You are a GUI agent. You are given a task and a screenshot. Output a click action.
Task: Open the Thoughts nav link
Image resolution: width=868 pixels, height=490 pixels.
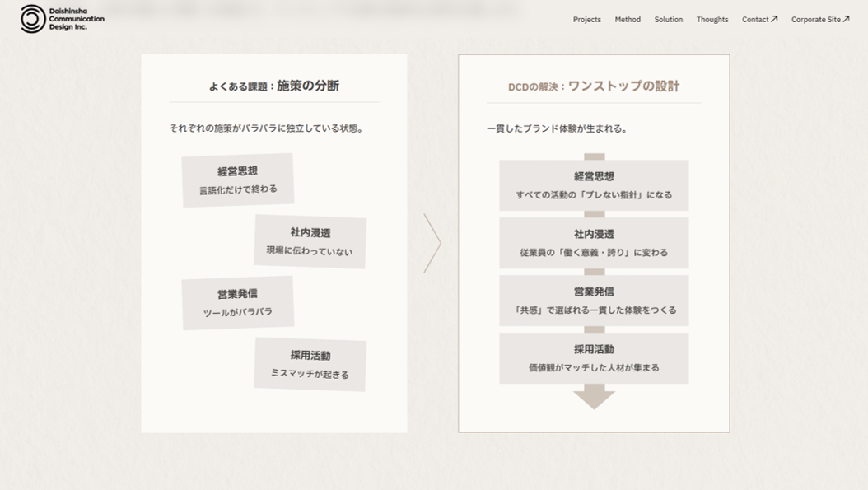pos(712,20)
